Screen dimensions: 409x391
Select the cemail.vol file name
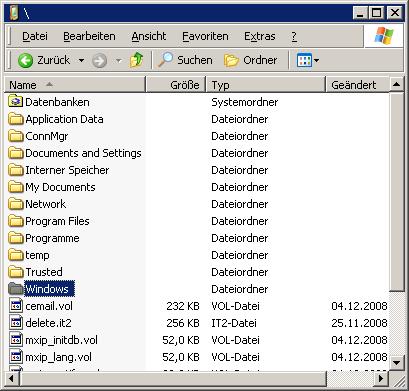(49, 306)
